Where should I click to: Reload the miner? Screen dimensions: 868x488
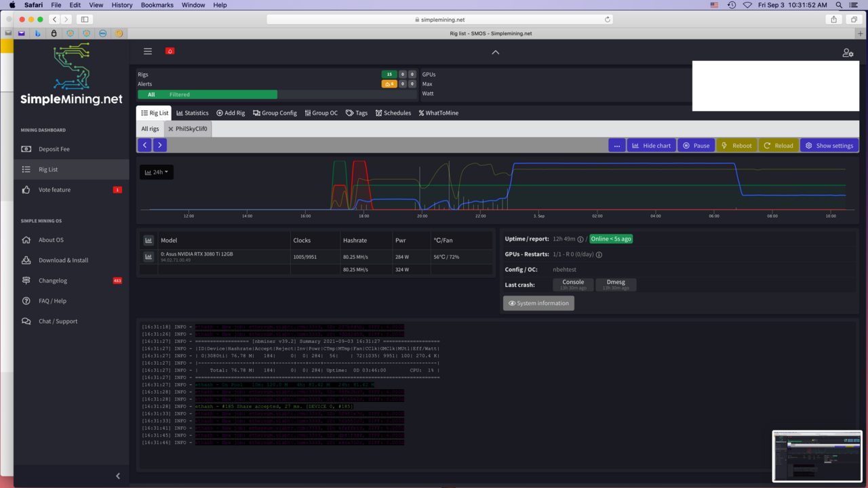(x=778, y=145)
